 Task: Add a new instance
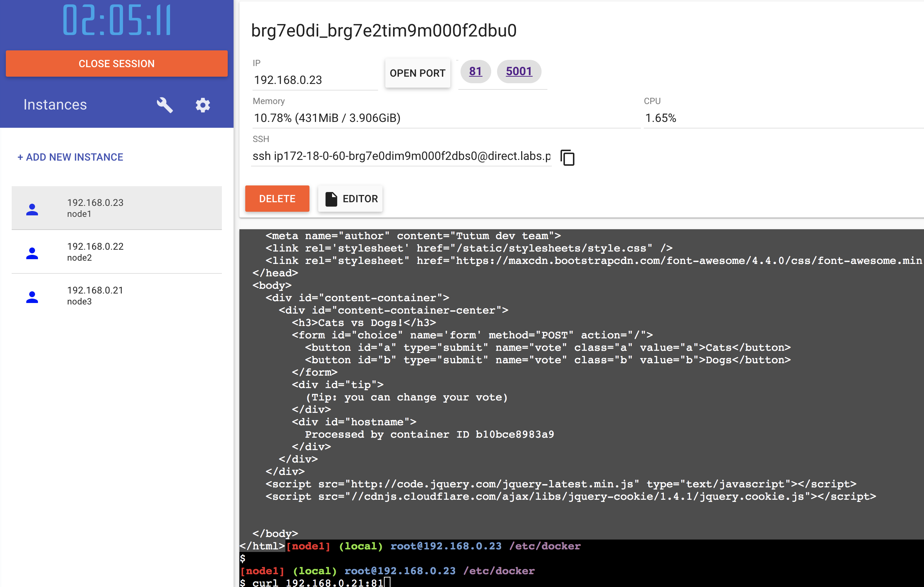[70, 157]
